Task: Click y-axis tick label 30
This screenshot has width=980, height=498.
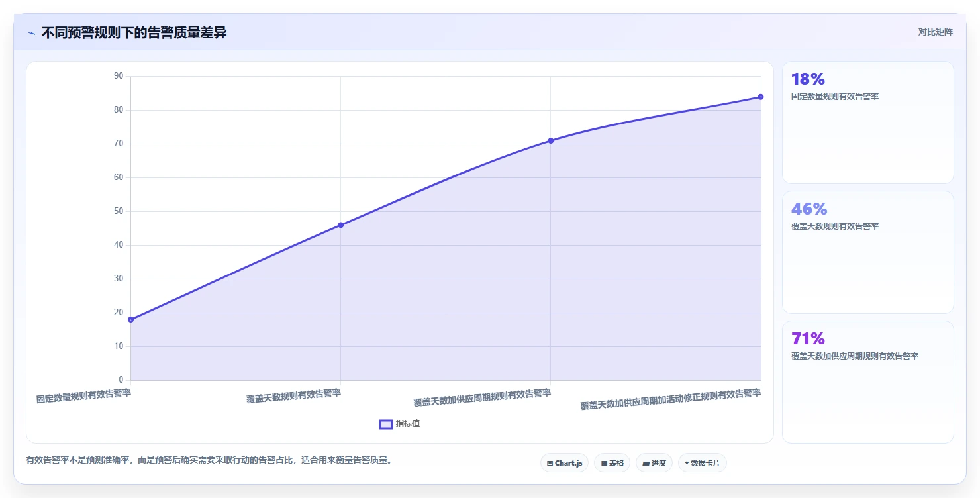Action: click(x=119, y=279)
